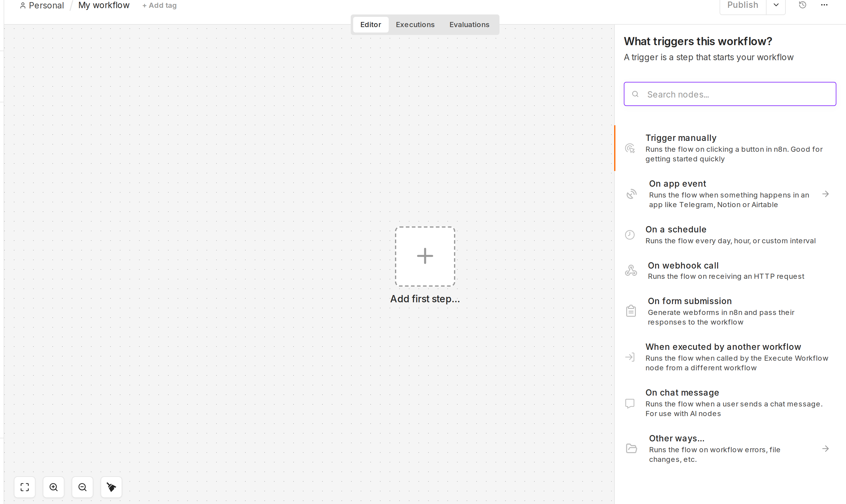Click the Add tag link

(x=159, y=5)
